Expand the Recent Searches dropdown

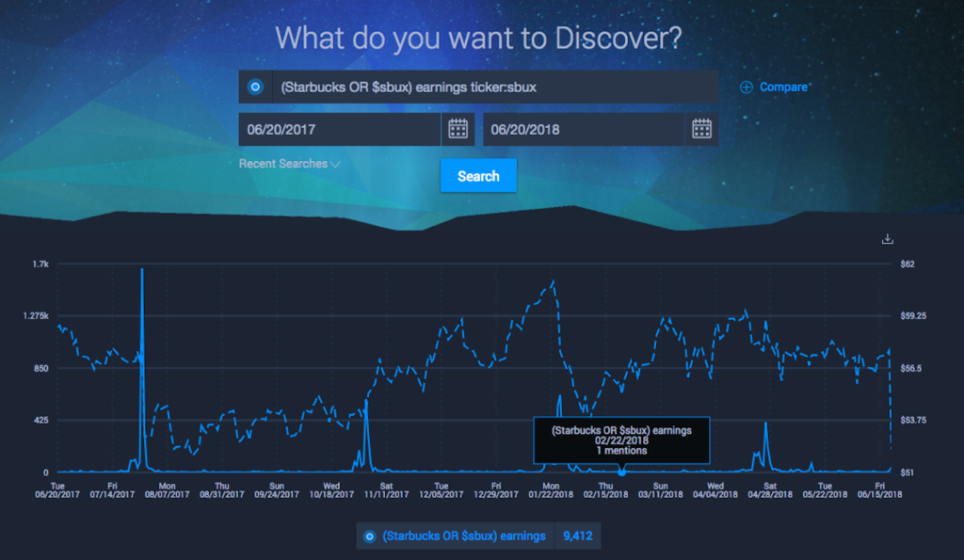289,164
